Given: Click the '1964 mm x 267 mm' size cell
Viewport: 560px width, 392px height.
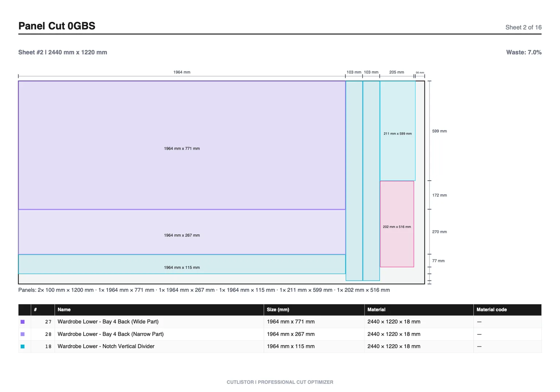Looking at the screenshot, I should pyautogui.click(x=314, y=334).
